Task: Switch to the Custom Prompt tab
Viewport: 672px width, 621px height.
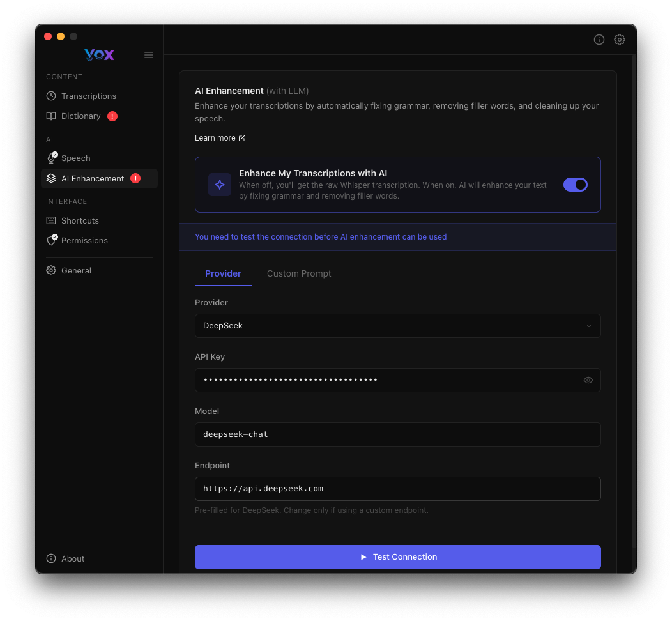Action: pyautogui.click(x=299, y=273)
